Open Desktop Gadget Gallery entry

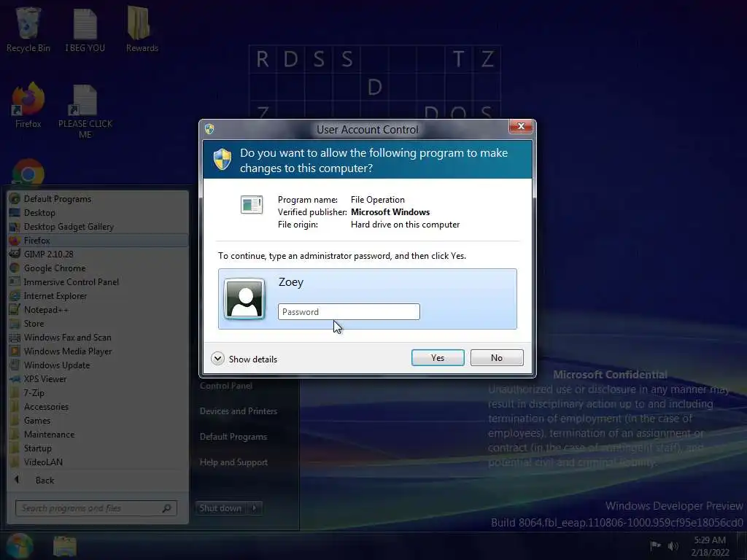98,227
